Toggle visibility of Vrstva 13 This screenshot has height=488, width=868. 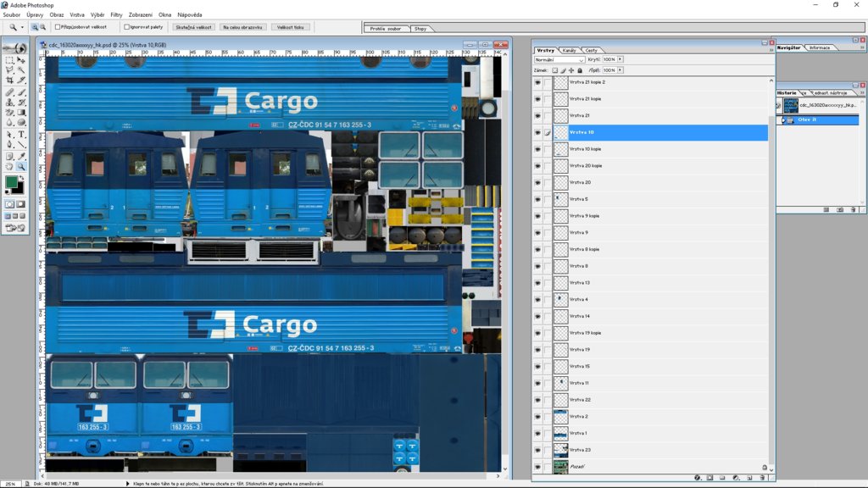coord(537,283)
